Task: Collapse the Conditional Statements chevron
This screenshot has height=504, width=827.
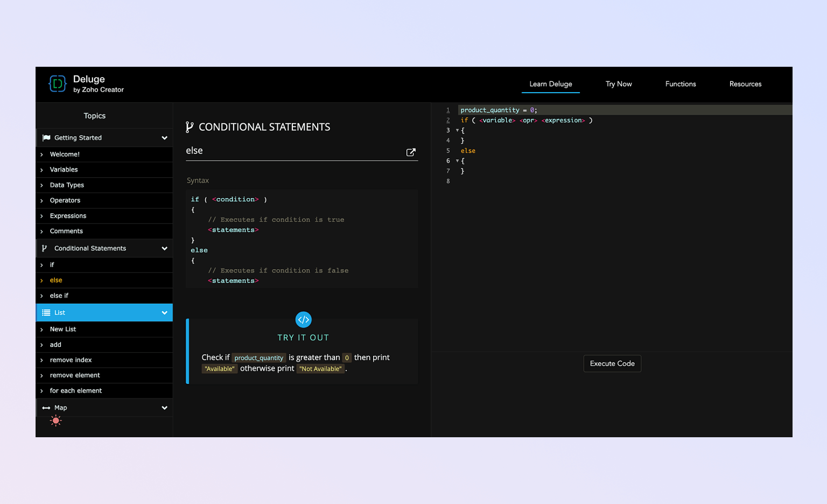Action: click(x=164, y=249)
